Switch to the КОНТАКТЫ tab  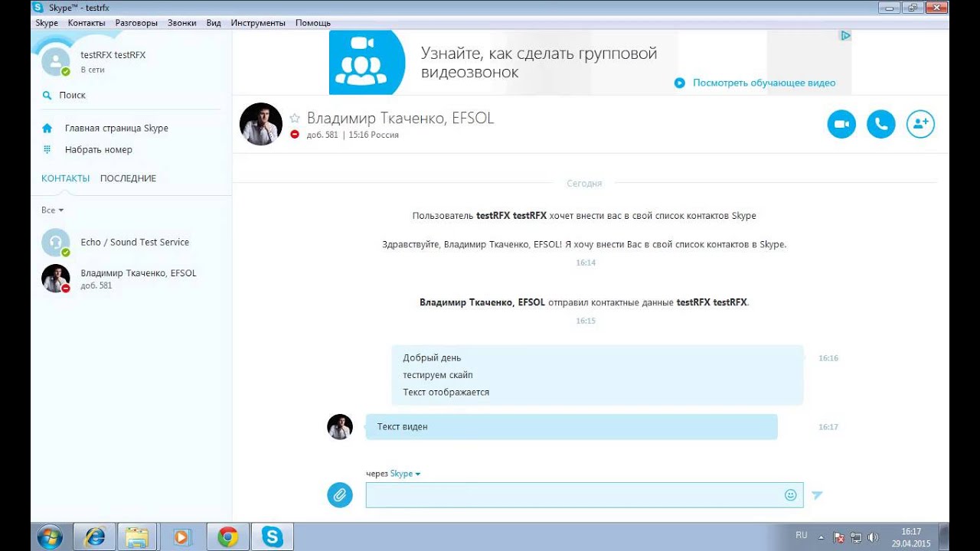65,178
